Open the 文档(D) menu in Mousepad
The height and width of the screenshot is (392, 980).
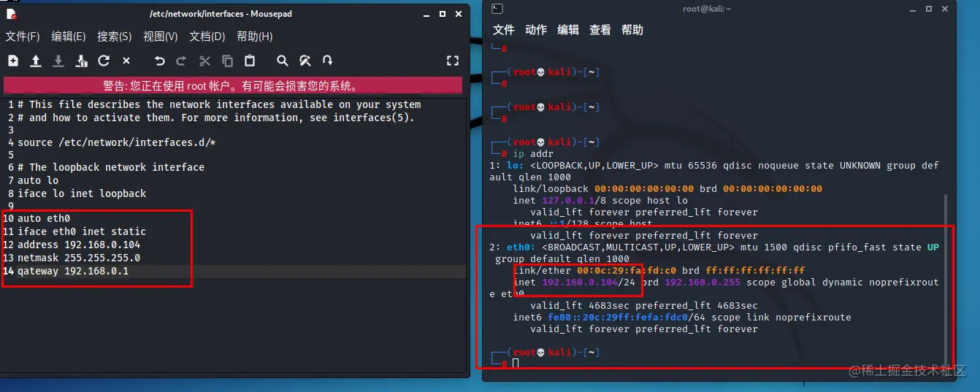coord(207,36)
